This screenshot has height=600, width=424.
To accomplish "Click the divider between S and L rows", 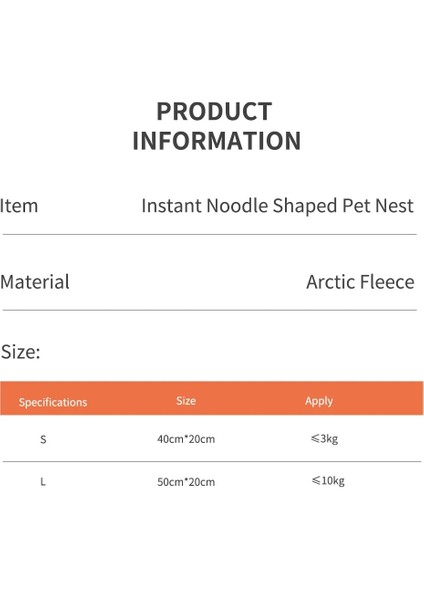I will (x=212, y=461).
